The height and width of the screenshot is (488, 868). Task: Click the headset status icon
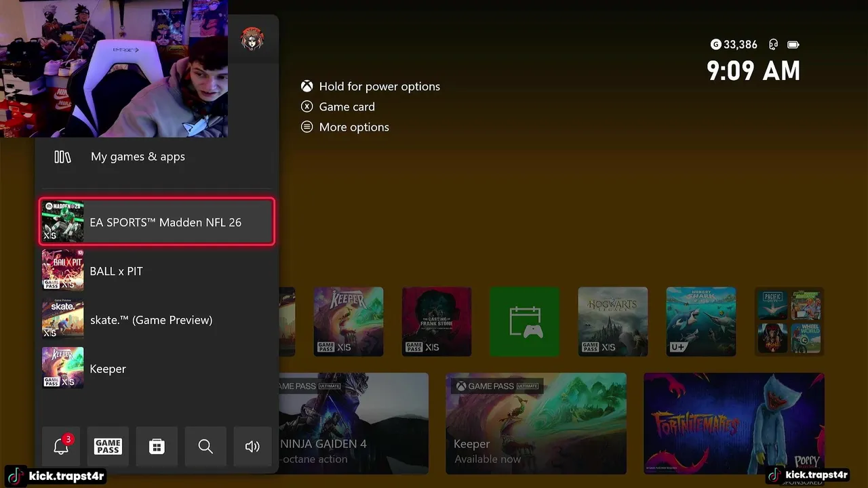pos(774,45)
